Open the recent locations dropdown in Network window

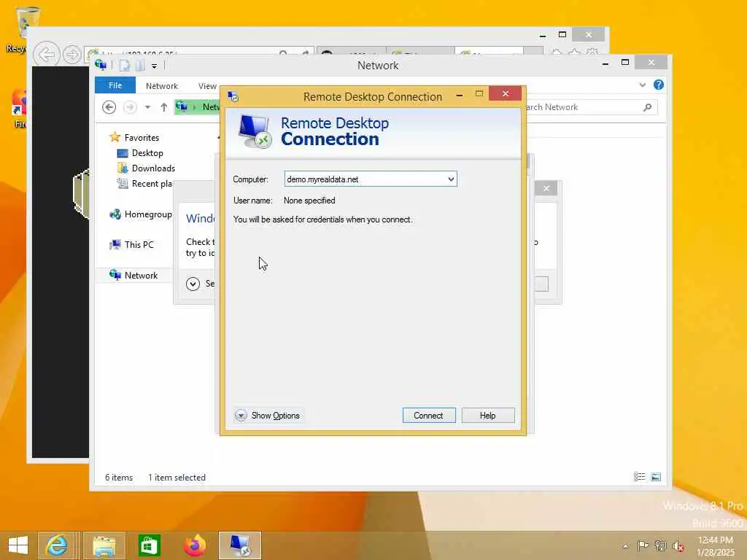point(147,107)
